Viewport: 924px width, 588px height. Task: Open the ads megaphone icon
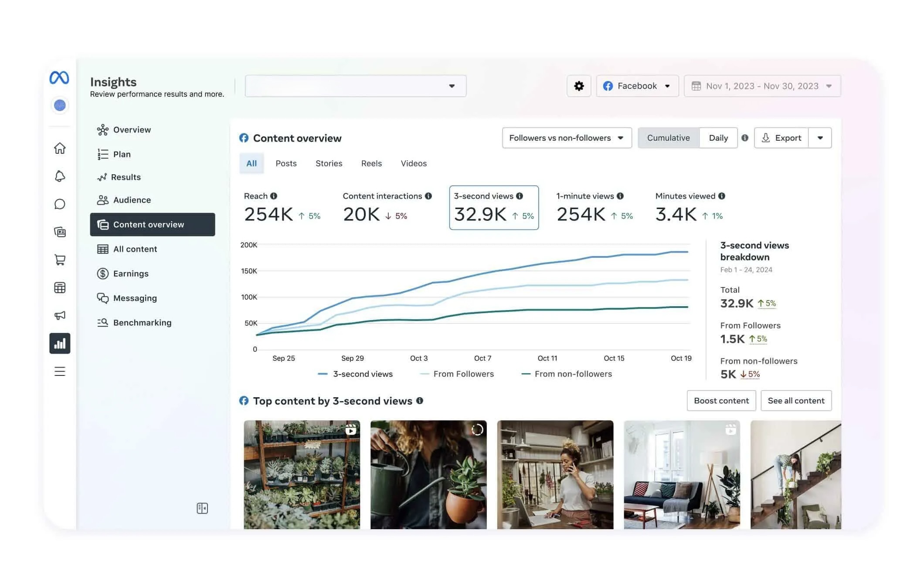[60, 315]
